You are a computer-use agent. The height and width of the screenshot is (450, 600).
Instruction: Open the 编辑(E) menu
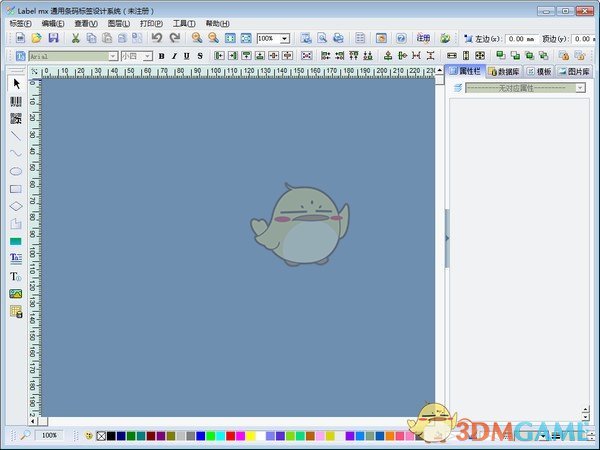[53, 24]
